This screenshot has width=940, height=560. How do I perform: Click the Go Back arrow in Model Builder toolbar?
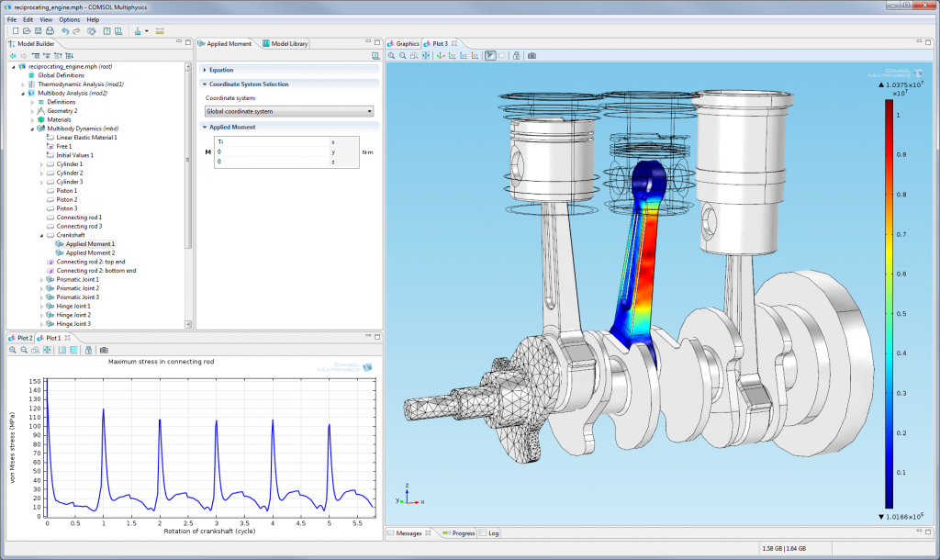pos(13,55)
